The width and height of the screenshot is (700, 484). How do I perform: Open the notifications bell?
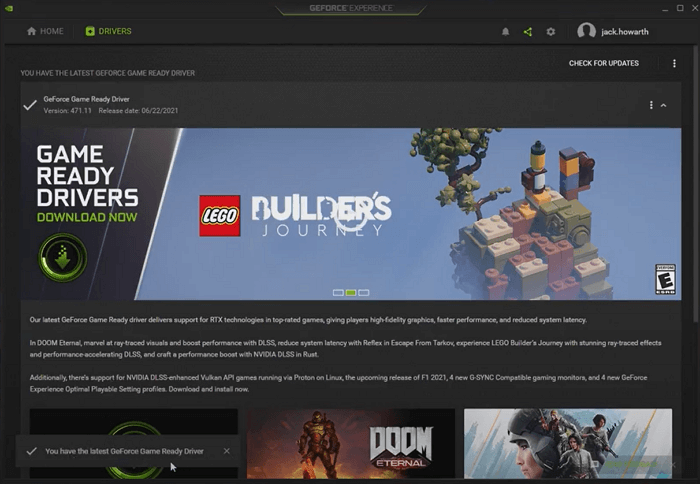pyautogui.click(x=505, y=32)
